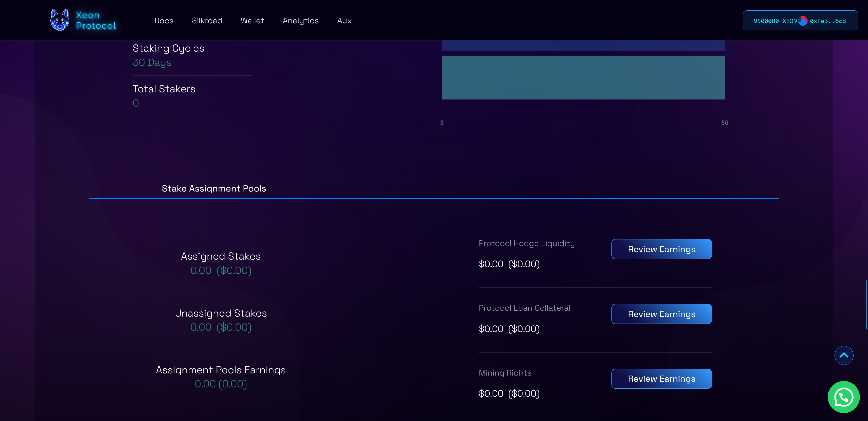The image size is (868, 421).
Task: Click the wallet avatar pie icon
Action: (x=803, y=21)
